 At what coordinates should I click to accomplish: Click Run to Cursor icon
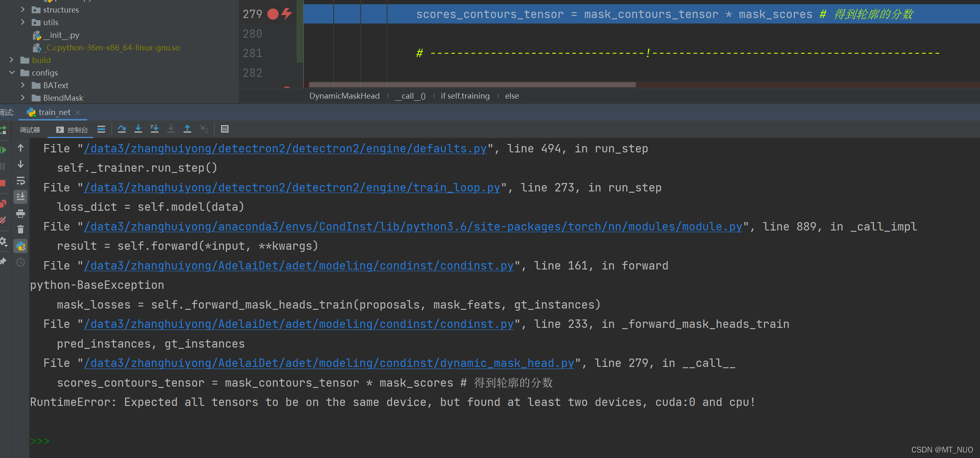[x=204, y=129]
